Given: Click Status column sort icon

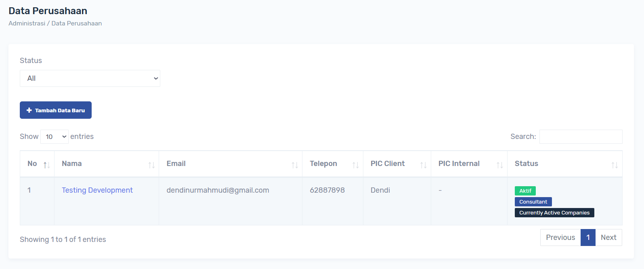Looking at the screenshot, I should click(x=615, y=165).
